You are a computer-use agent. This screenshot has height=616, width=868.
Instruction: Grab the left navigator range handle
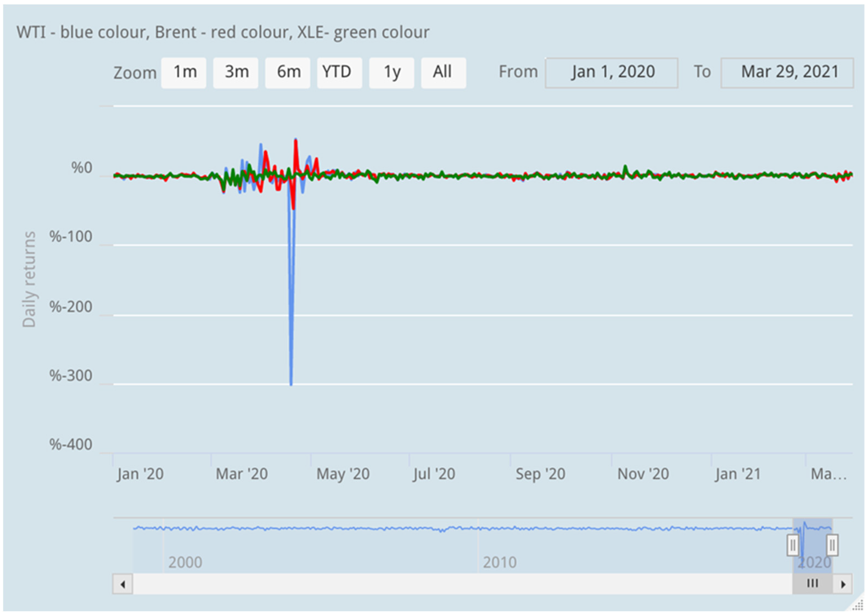click(x=793, y=546)
